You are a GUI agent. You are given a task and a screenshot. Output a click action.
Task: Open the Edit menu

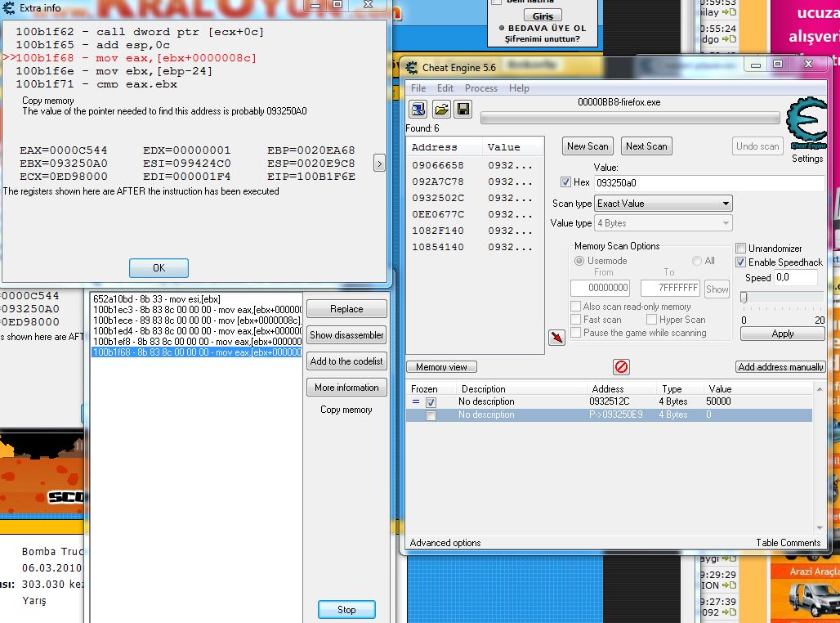[445, 88]
